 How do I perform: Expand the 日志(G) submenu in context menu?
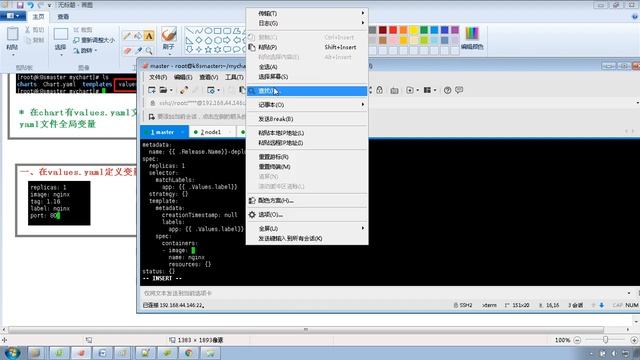(307, 23)
